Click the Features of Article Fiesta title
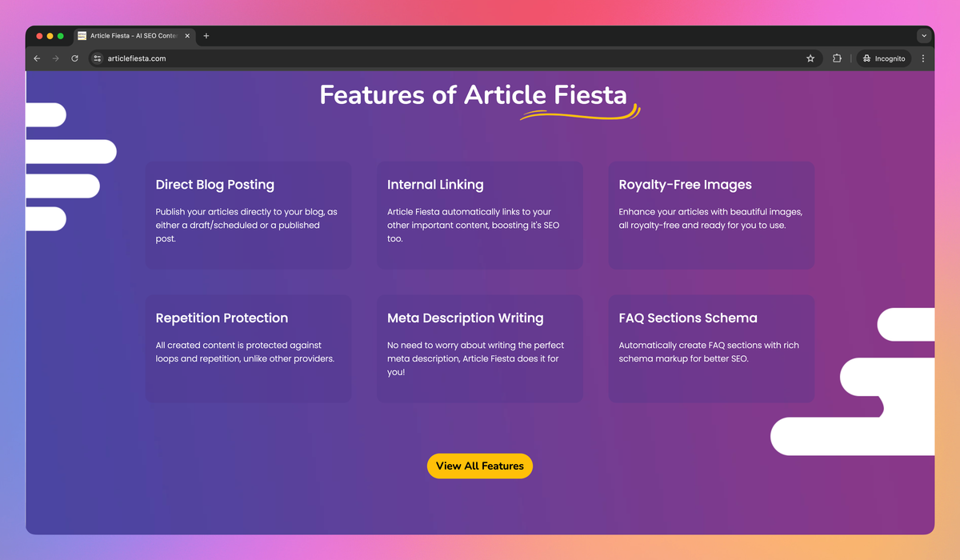This screenshot has height=560, width=960. point(474,95)
